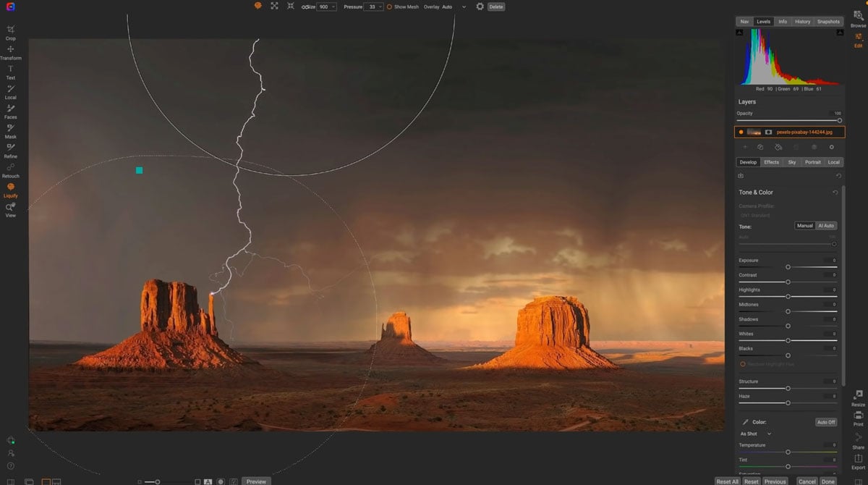Open the brush Size dropdown
Image resolution: width=868 pixels, height=485 pixels.
tap(327, 7)
